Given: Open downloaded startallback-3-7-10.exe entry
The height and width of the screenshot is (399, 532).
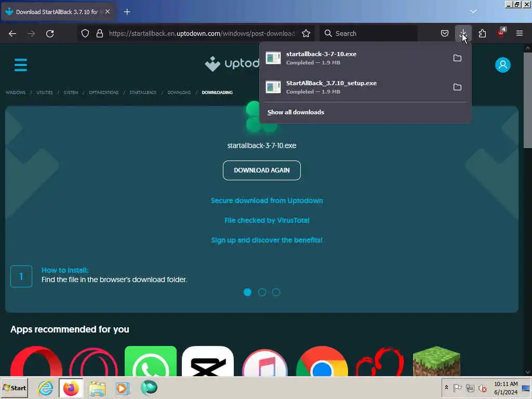Looking at the screenshot, I should [354, 58].
